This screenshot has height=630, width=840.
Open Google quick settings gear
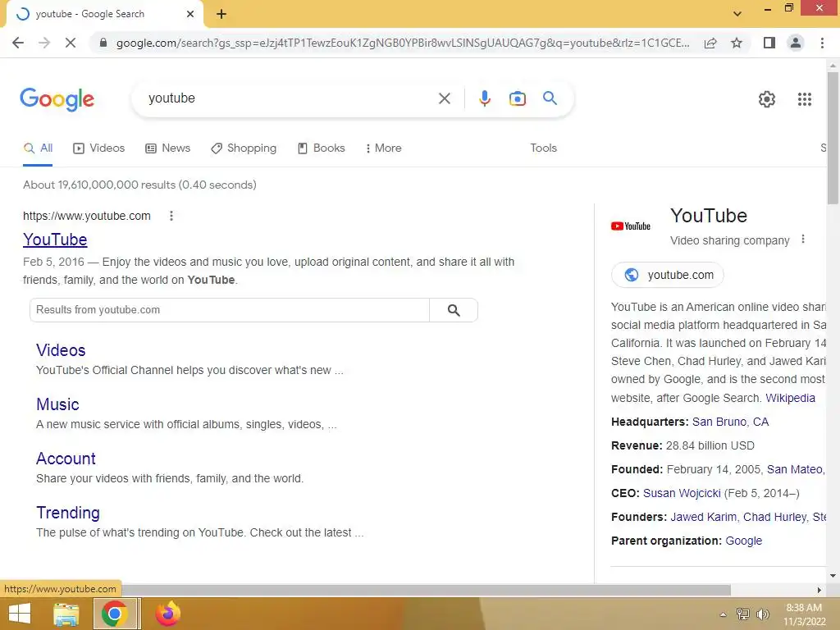[x=767, y=99]
